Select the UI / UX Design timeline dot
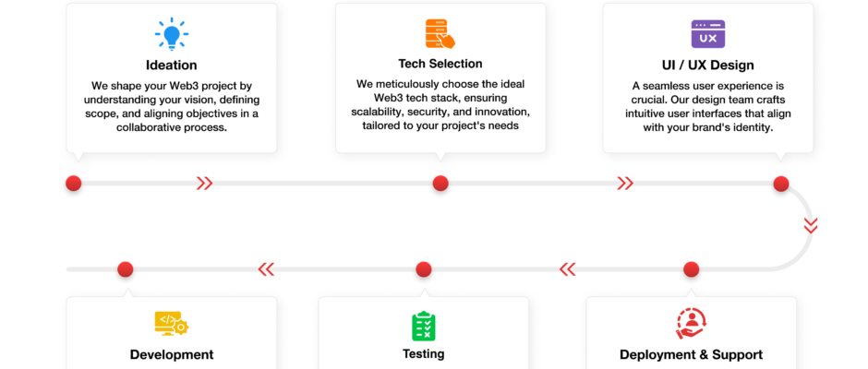 point(781,184)
